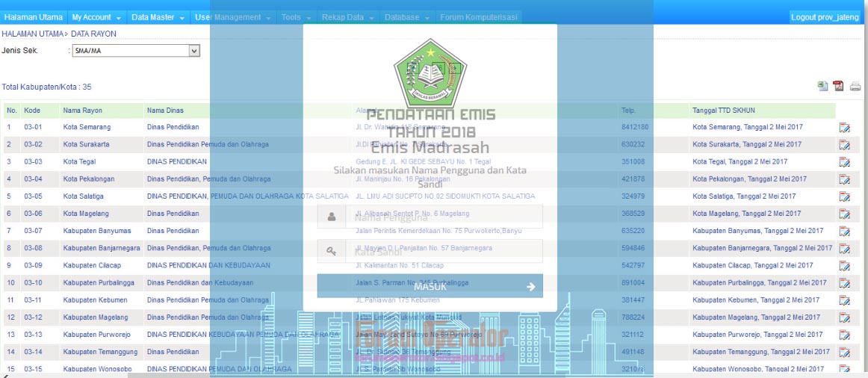
Task: Select the code cell 03-07
Action: (x=33, y=231)
